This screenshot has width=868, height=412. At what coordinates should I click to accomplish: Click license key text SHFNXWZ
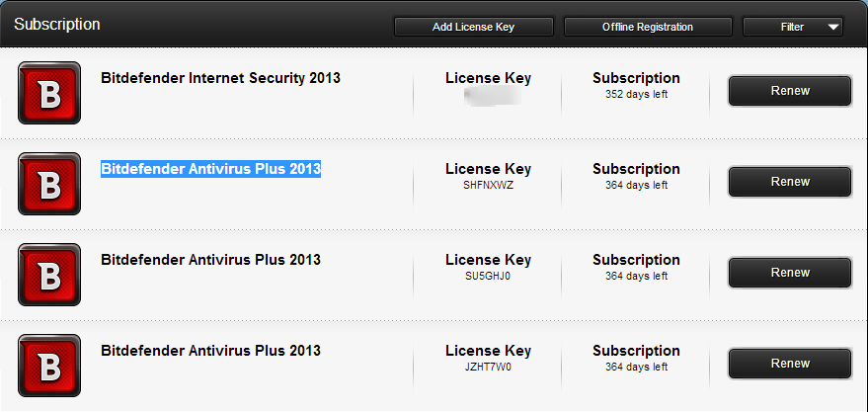click(x=488, y=186)
